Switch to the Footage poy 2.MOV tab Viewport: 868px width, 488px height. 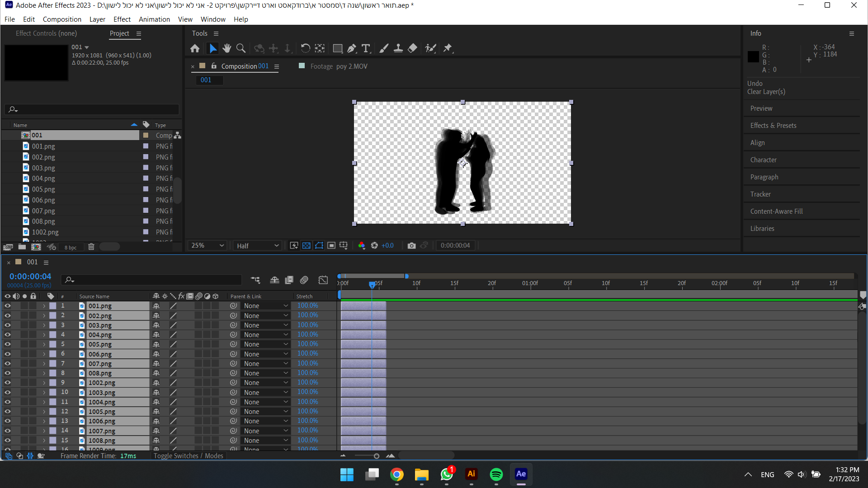pyautogui.click(x=339, y=66)
